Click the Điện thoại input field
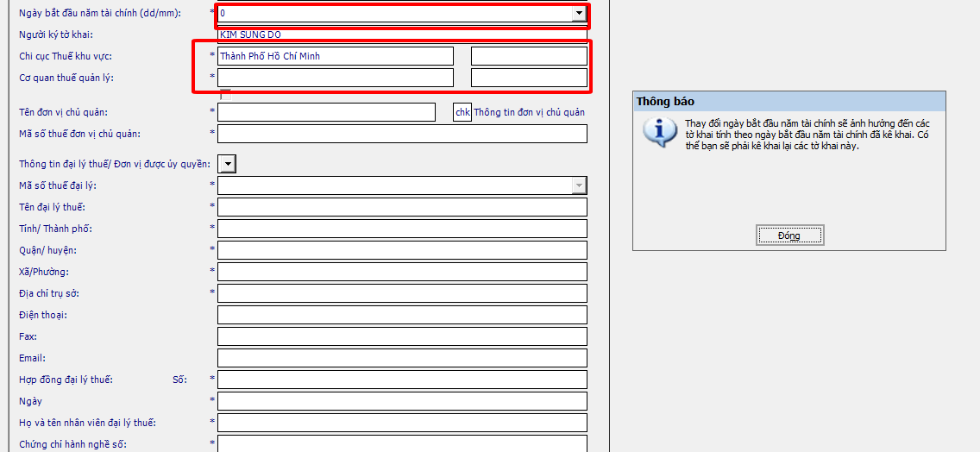980x452 pixels. coord(402,315)
